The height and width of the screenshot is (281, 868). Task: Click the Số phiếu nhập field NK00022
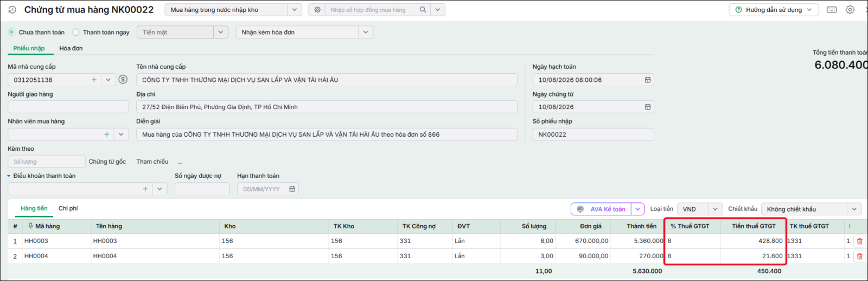click(x=593, y=134)
